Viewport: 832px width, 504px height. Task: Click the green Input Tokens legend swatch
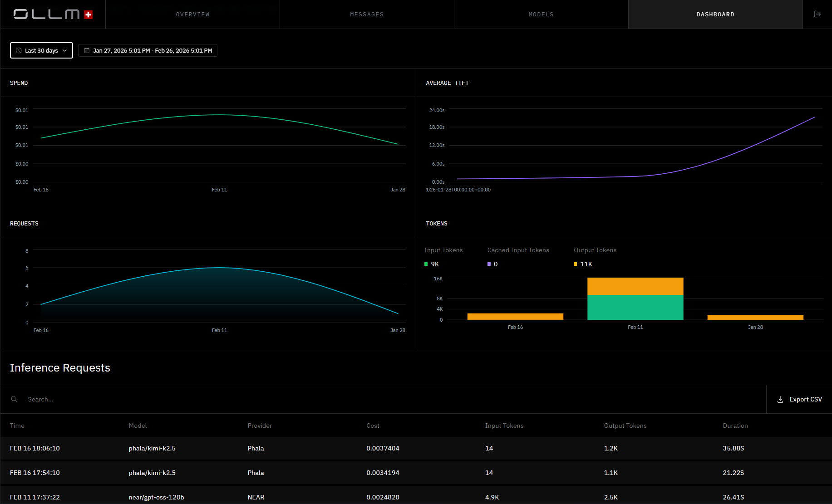pyautogui.click(x=426, y=264)
